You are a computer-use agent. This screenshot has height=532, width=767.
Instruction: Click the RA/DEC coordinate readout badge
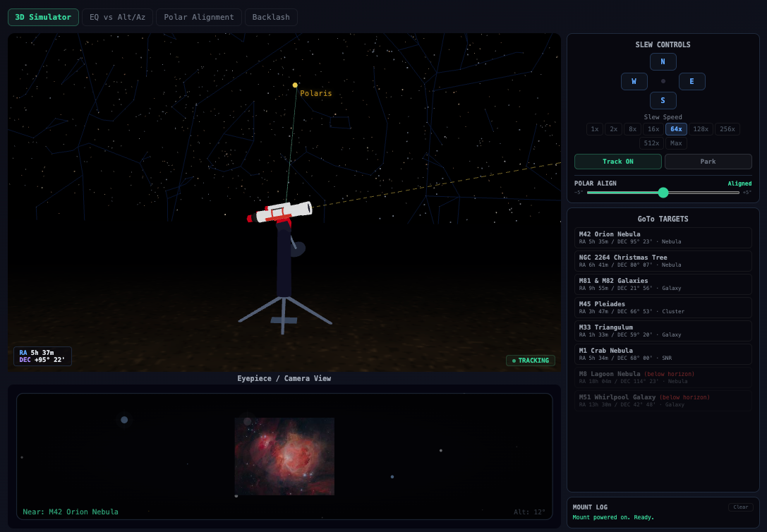point(42,356)
